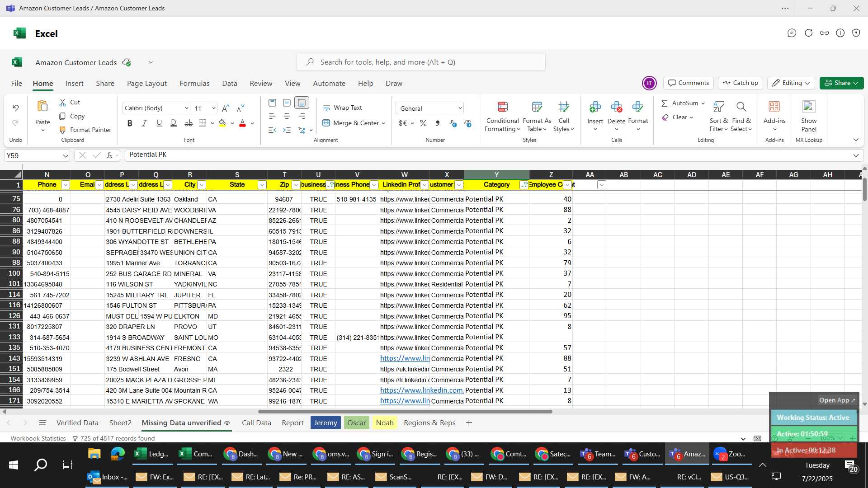Expand Merge & Center options arrow
The height and width of the screenshot is (488, 868).
coord(383,123)
